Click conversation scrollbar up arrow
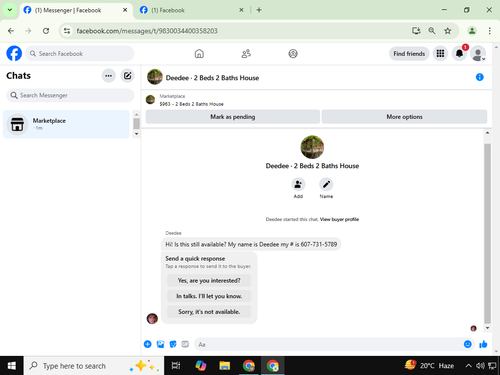The width and height of the screenshot is (500, 375). [x=487, y=133]
